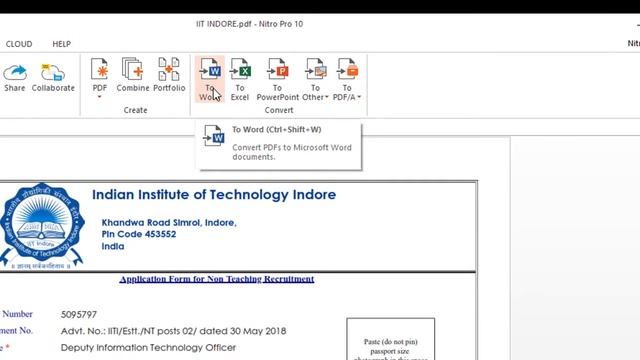
Task: Click the Pin Code 453552 address line
Action: point(139,234)
